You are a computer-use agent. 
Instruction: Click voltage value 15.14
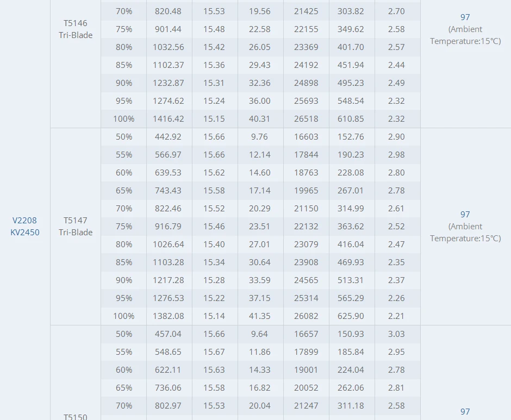pyautogui.click(x=214, y=316)
